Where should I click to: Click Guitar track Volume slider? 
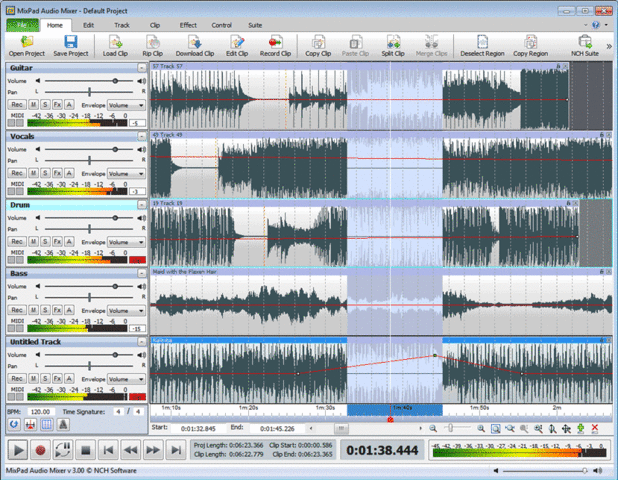point(89,81)
